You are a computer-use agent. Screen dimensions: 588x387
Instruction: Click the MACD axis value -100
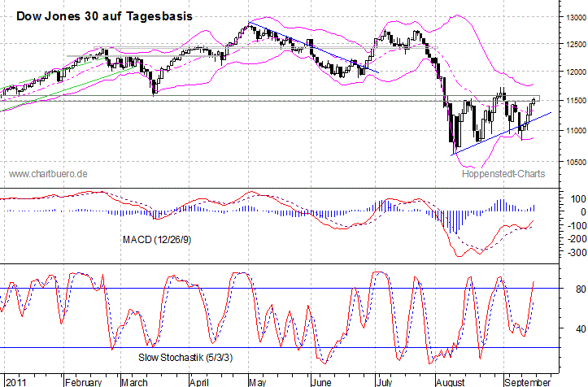577,225
